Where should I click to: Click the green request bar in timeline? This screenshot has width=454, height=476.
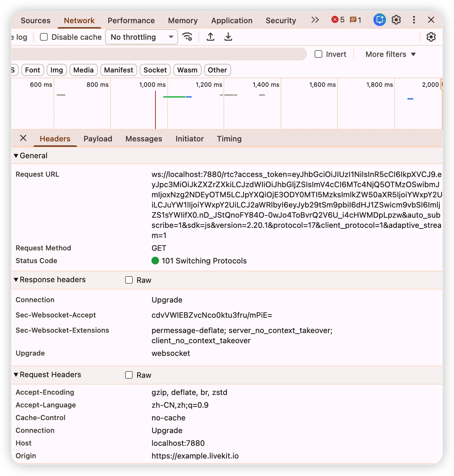pos(174,97)
